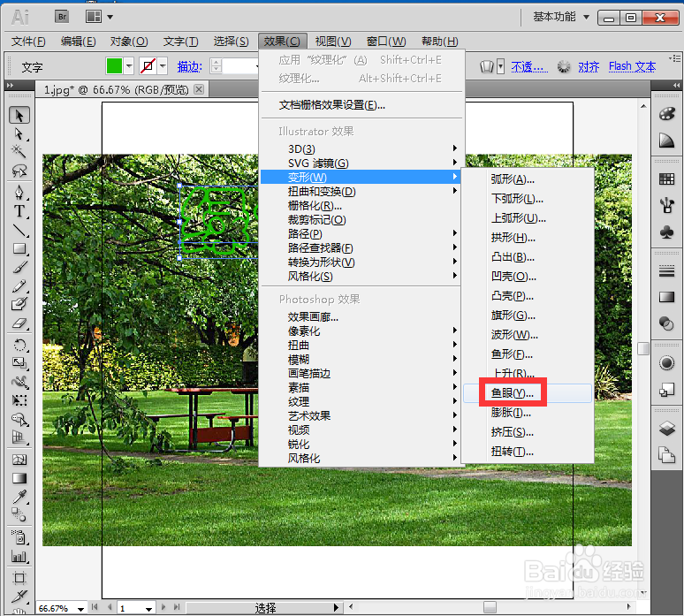Select the Direct Selection tool
The width and height of the screenshot is (684, 616).
point(19,133)
